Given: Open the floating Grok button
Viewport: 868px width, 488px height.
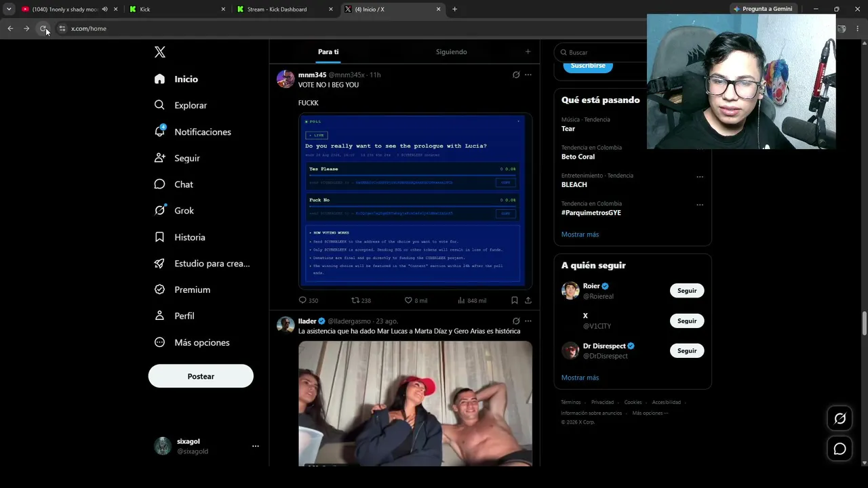Looking at the screenshot, I should 840,419.
